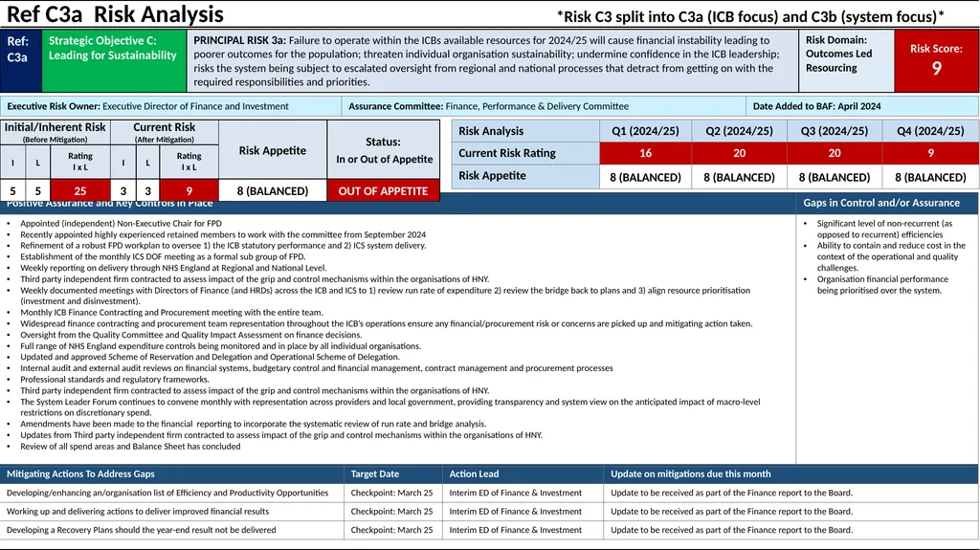Viewport: 980px width, 550px height.
Task: Click the Q4 current risk rating '9' cell
Action: pyautogui.click(x=930, y=153)
